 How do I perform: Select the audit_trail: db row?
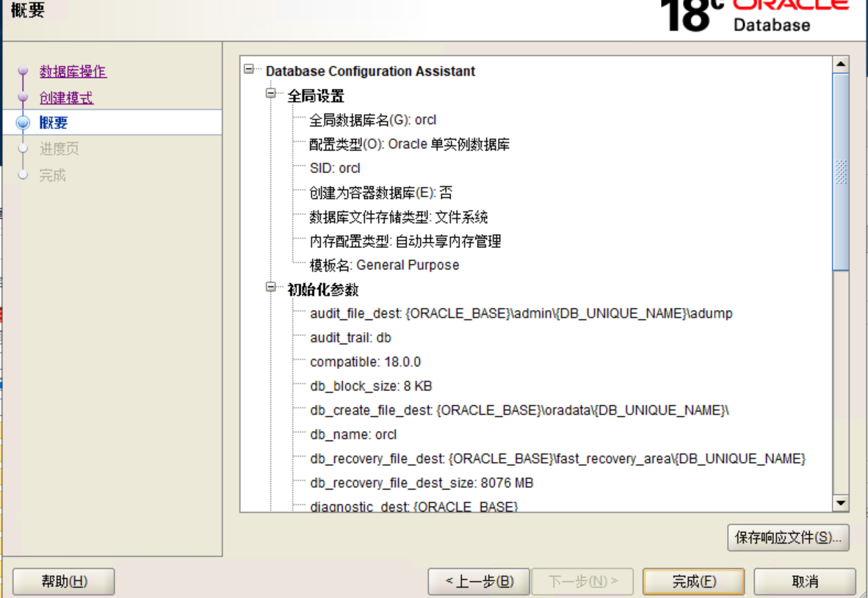coord(350,338)
